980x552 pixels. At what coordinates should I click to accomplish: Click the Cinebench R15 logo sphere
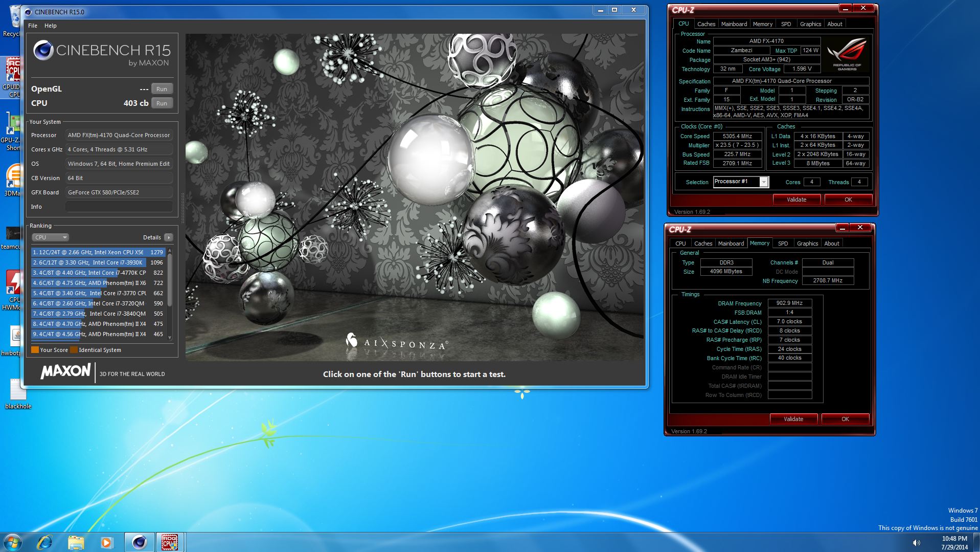point(43,50)
